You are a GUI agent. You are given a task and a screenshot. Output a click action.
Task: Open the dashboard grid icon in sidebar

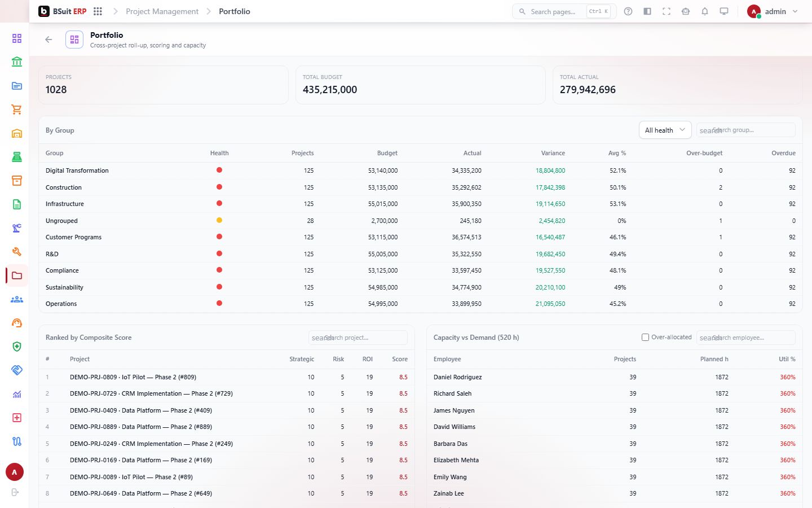click(x=17, y=38)
